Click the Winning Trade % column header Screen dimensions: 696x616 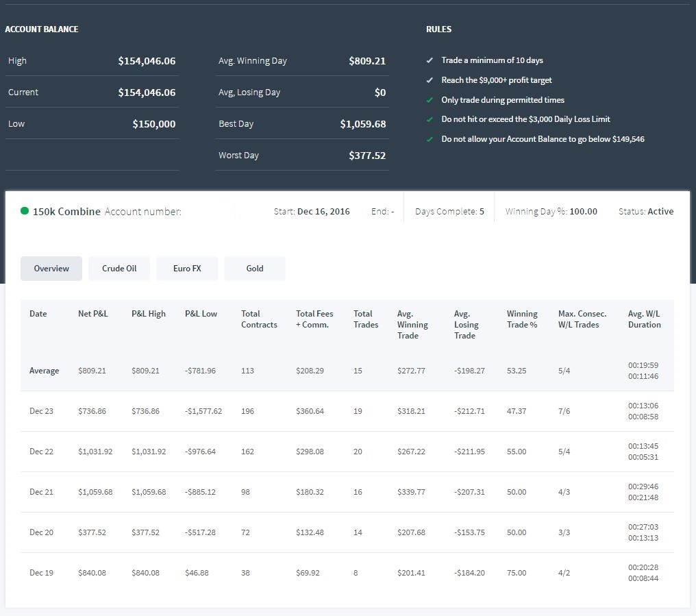pos(522,319)
